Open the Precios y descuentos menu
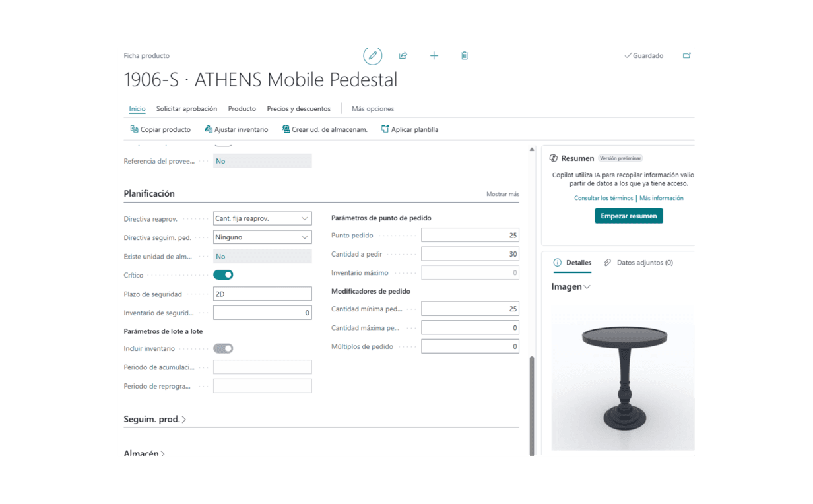 point(298,109)
